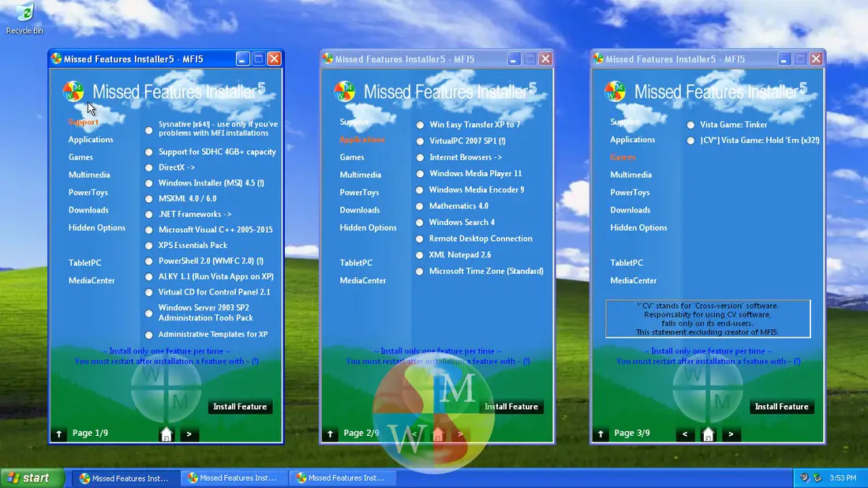This screenshot has width=868, height=488.
Task: Go to next page in Page 1/9 window
Action: point(189,434)
